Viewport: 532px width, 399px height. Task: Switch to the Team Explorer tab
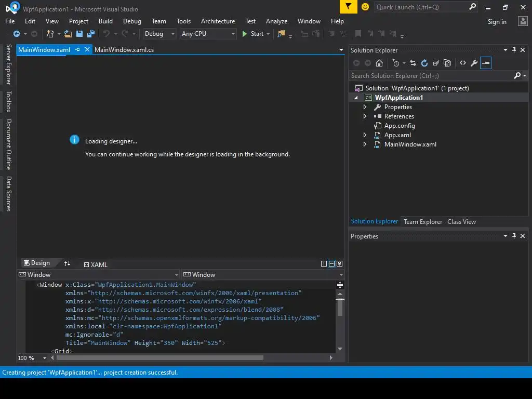423,221
